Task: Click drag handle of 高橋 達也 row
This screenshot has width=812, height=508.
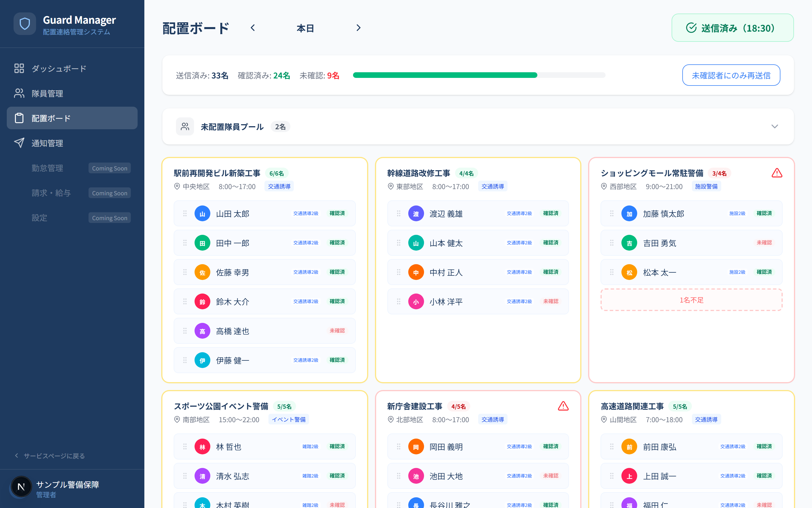Action: pyautogui.click(x=185, y=331)
